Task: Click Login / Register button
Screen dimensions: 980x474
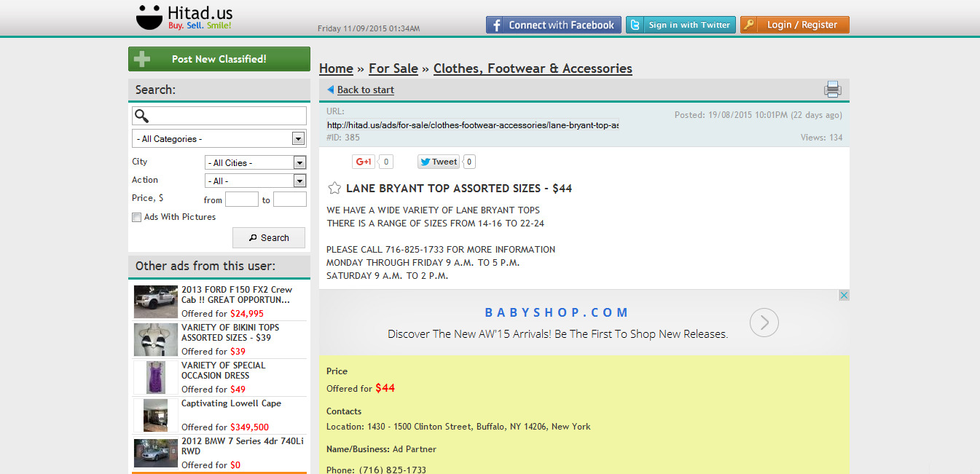Action: [x=795, y=25]
